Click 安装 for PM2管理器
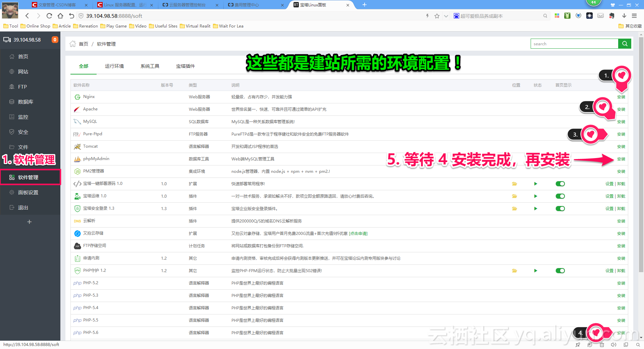 (621, 171)
